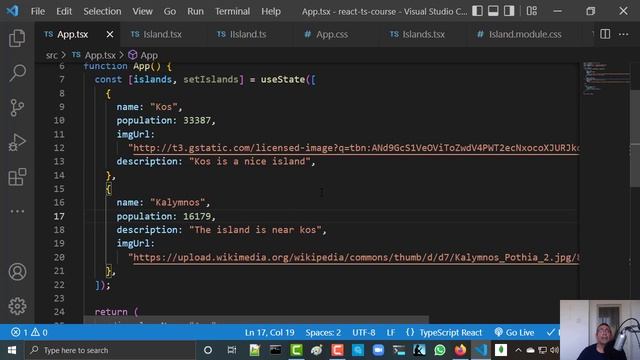640x360 pixels.
Task: Toggle the primary side bar layout icon
Action: pyautogui.click(x=477, y=11)
